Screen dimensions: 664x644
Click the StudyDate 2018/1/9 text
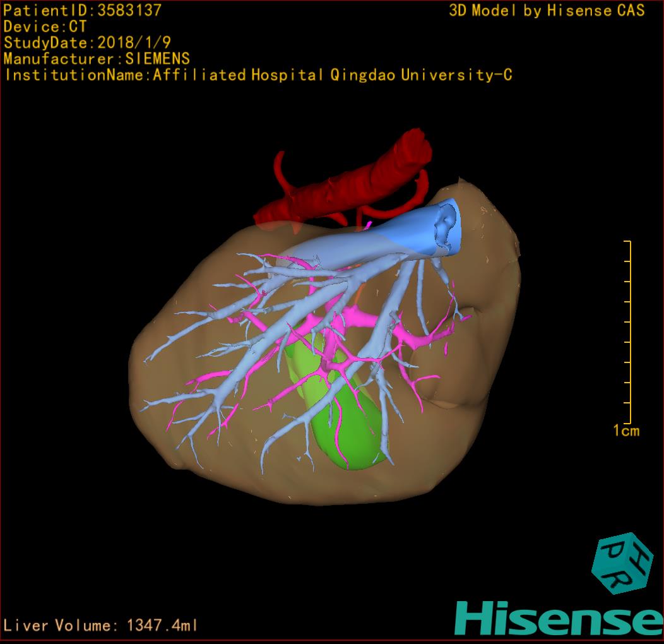tap(87, 42)
